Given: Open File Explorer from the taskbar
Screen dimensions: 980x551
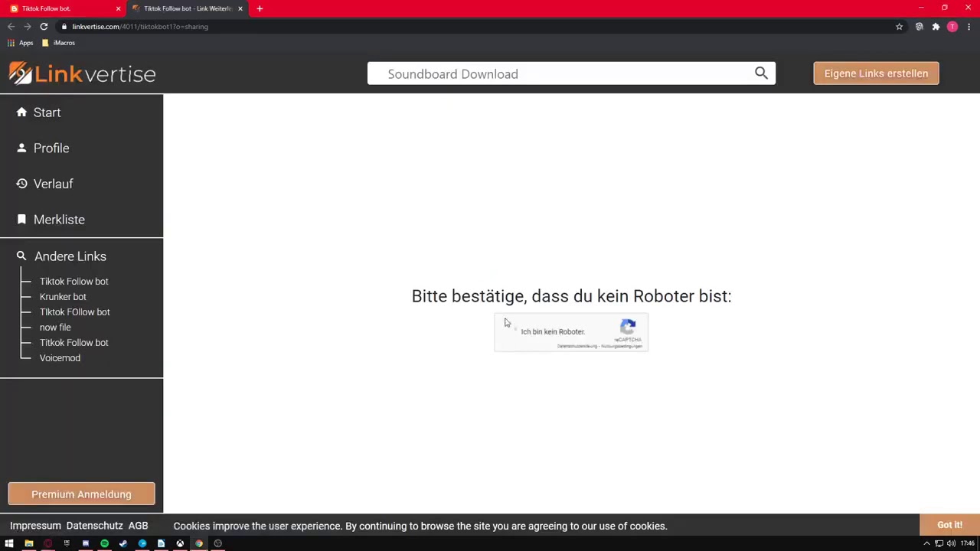Looking at the screenshot, I should click(29, 543).
